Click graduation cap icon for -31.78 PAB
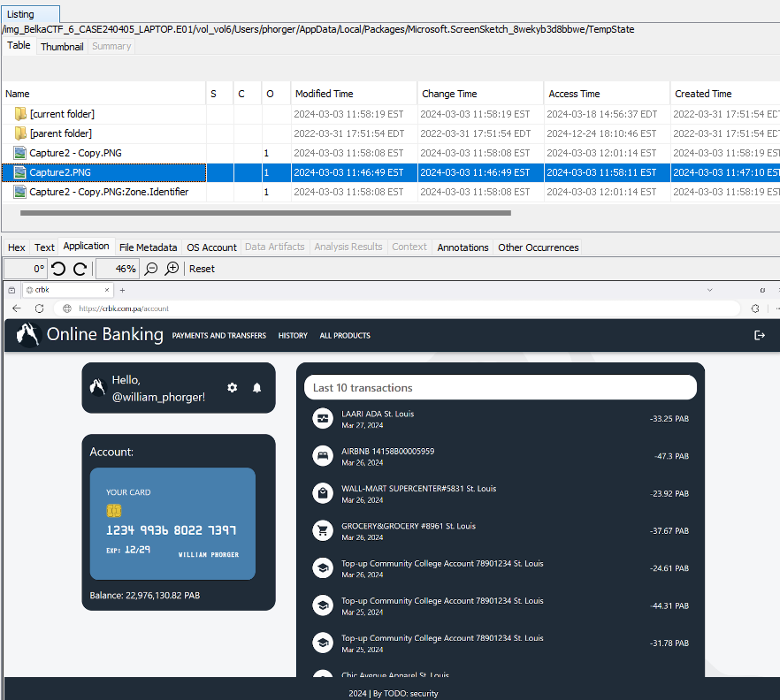780x700 pixels. (322, 643)
